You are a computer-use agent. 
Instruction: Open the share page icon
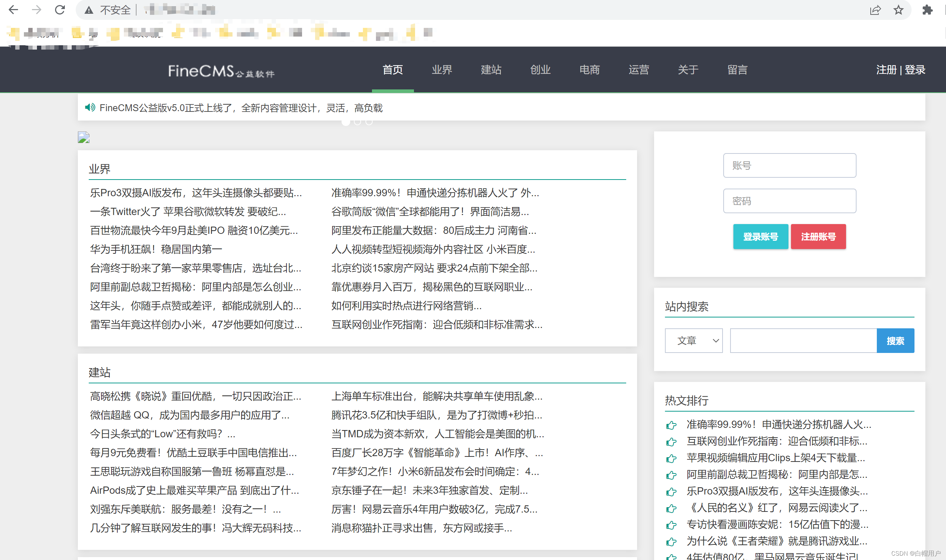875,10
